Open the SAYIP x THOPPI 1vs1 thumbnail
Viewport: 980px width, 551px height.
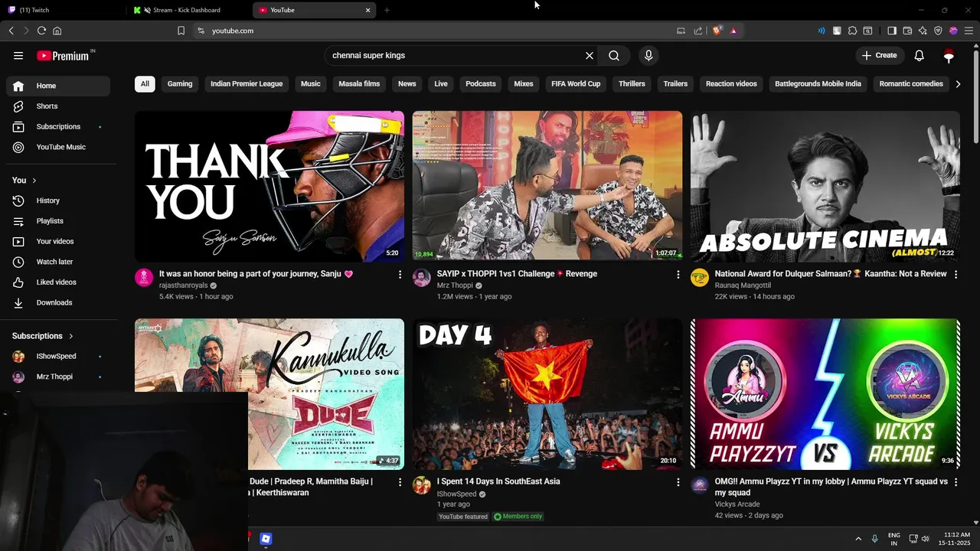pos(547,186)
